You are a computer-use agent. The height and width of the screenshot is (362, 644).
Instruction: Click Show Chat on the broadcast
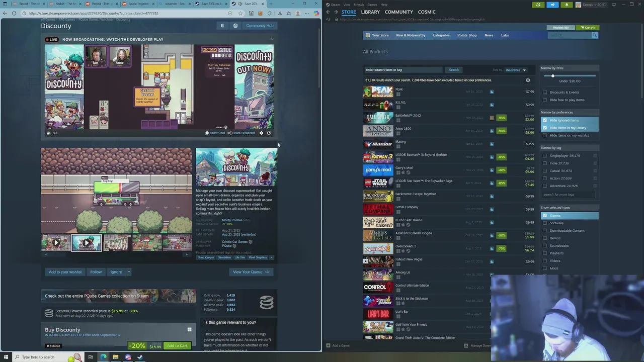coord(215,133)
